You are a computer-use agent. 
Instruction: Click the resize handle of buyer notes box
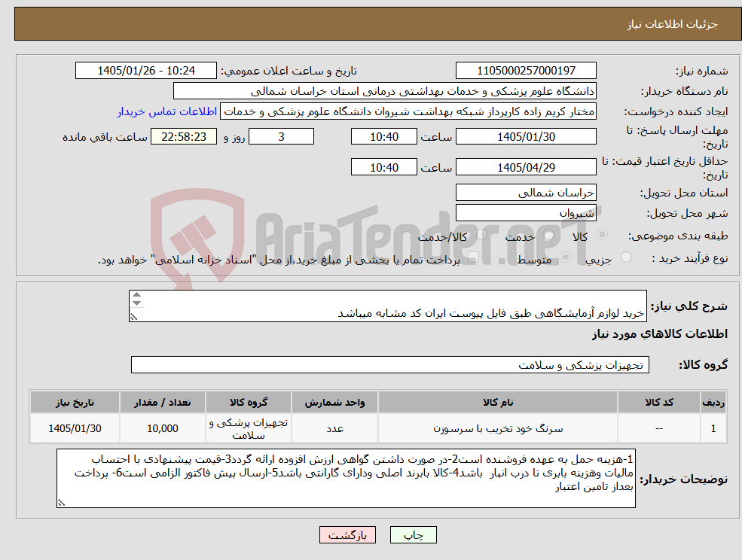pos(61,504)
